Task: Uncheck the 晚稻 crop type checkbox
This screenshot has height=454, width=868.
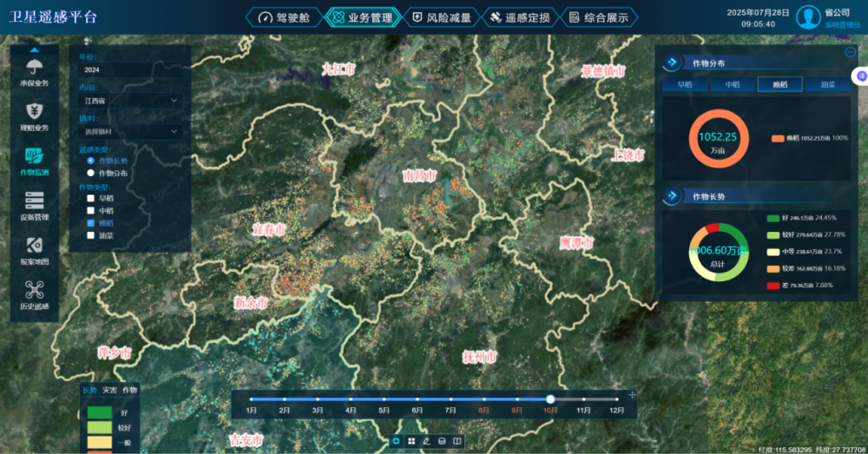Action: point(91,223)
